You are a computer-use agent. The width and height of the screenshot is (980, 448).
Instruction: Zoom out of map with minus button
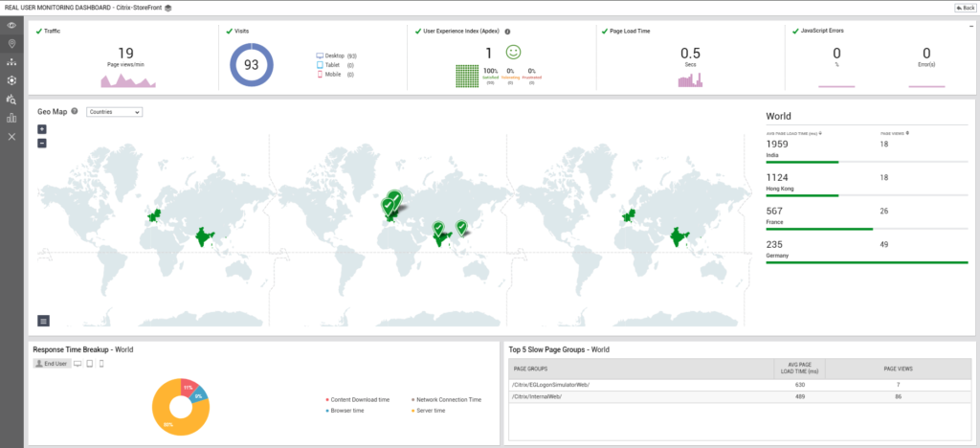(x=42, y=143)
